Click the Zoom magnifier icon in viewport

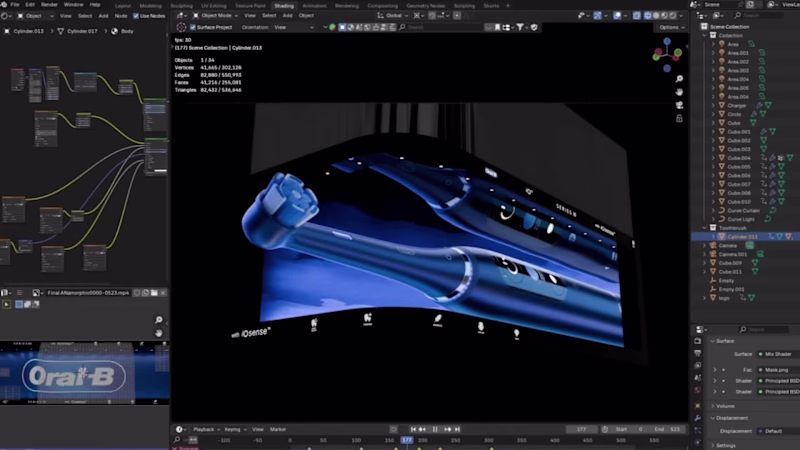point(679,79)
